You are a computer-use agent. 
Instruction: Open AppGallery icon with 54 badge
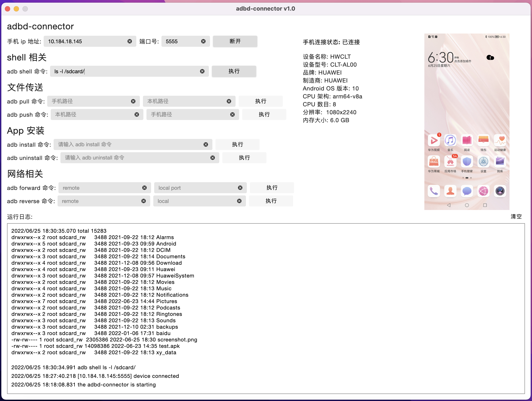[x=450, y=162]
